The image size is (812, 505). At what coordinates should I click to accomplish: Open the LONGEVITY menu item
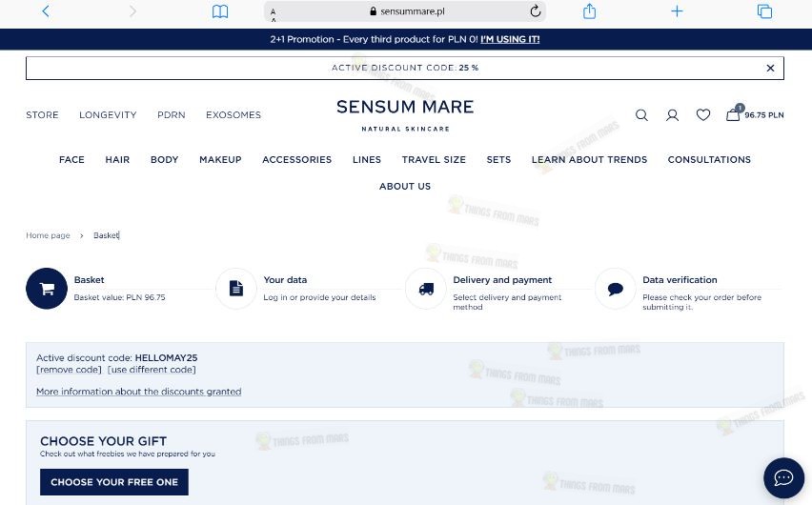(108, 115)
